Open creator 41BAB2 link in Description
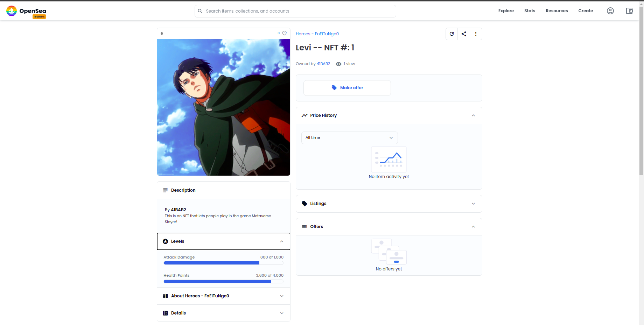 [178, 210]
